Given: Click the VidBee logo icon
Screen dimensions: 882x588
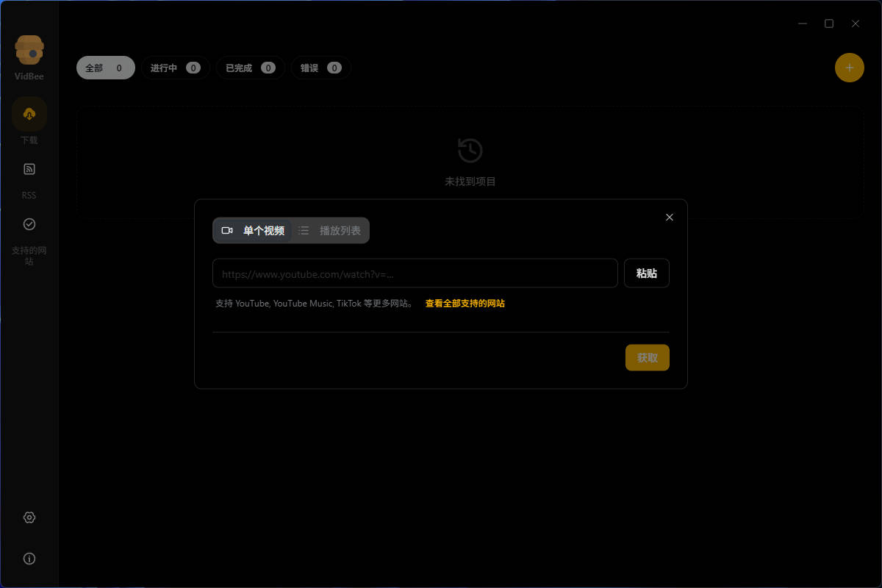Looking at the screenshot, I should coord(29,46).
